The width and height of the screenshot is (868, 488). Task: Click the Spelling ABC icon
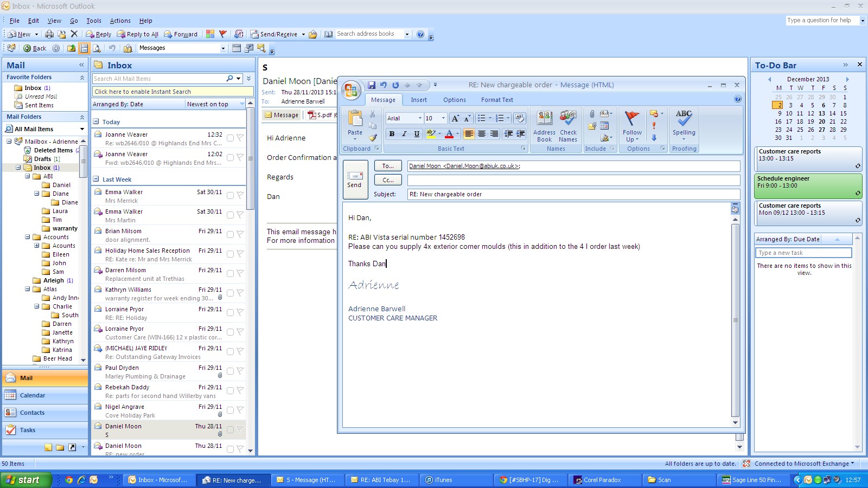[684, 122]
